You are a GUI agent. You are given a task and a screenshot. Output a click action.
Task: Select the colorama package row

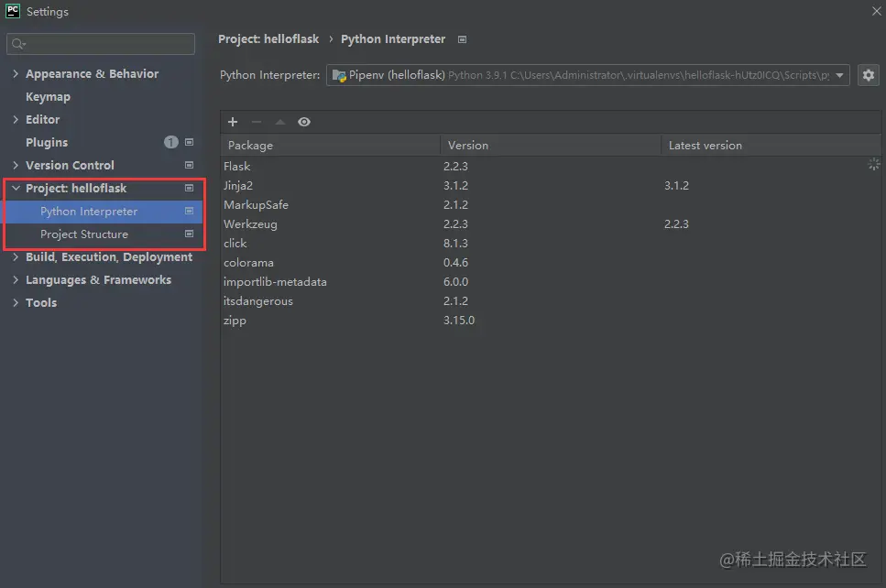pyautogui.click(x=551, y=262)
